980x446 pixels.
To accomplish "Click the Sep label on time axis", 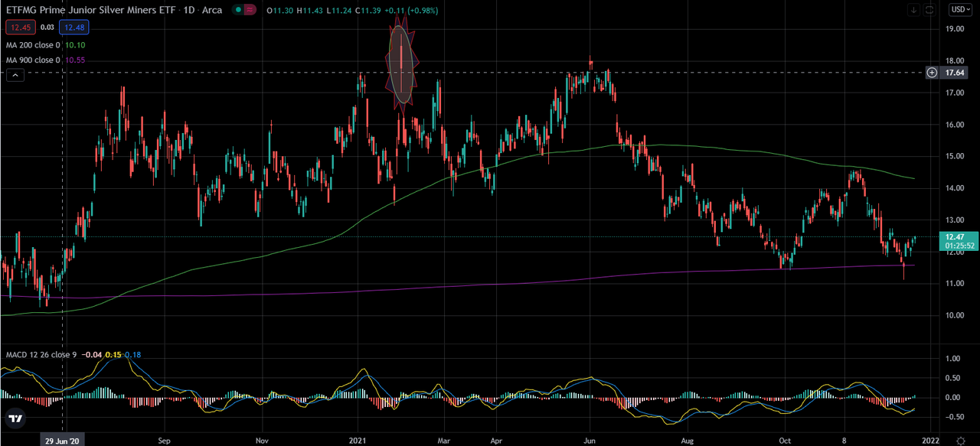I will click(x=164, y=441).
